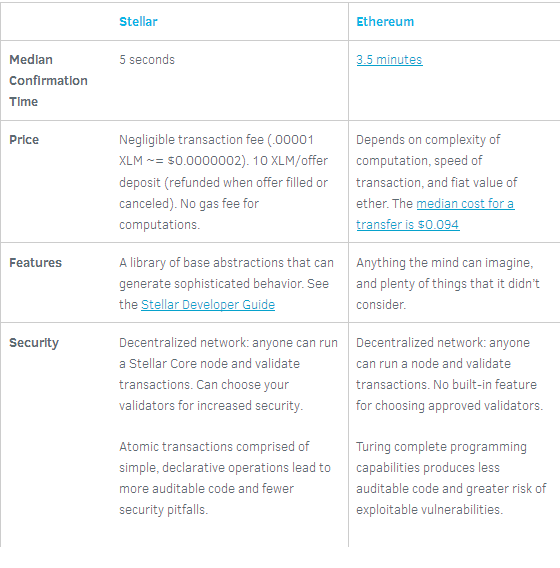
Task: Open the Ethereum column header link
Action: click(385, 22)
